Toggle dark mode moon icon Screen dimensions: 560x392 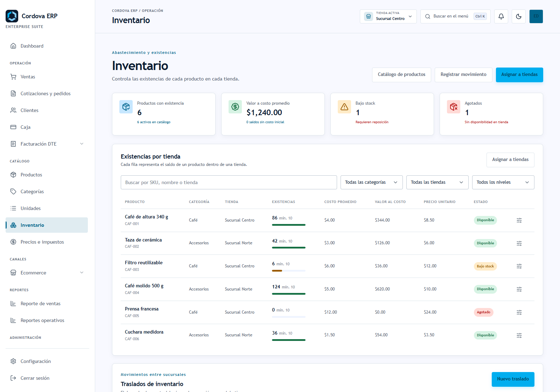[x=519, y=16]
